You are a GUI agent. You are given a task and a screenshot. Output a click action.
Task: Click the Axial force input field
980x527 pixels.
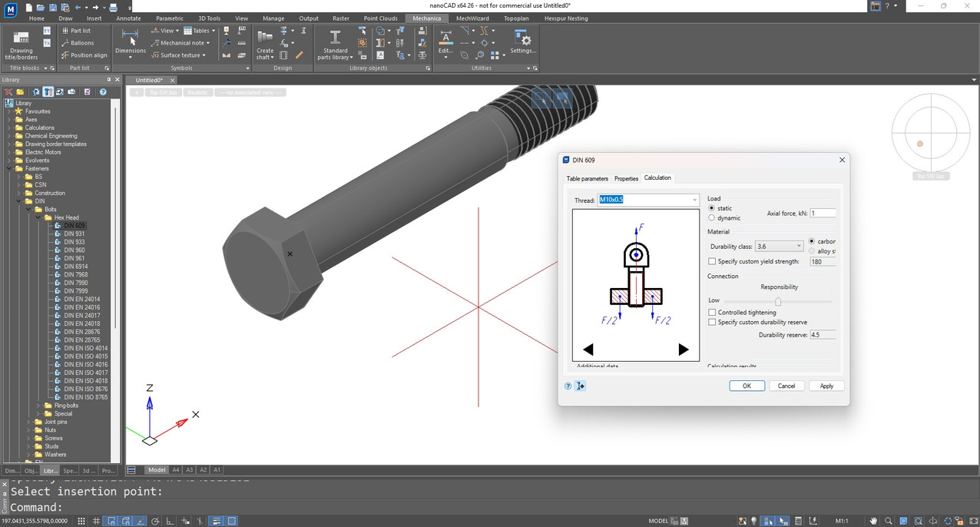click(x=823, y=213)
